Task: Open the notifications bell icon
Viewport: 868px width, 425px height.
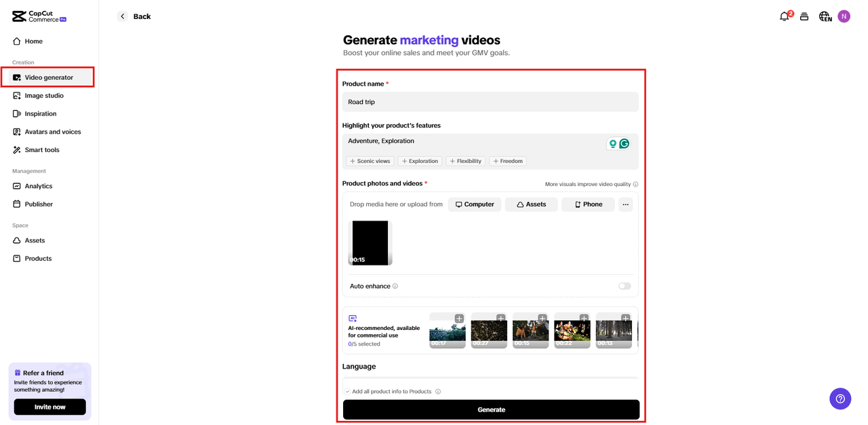Action: pos(785,16)
